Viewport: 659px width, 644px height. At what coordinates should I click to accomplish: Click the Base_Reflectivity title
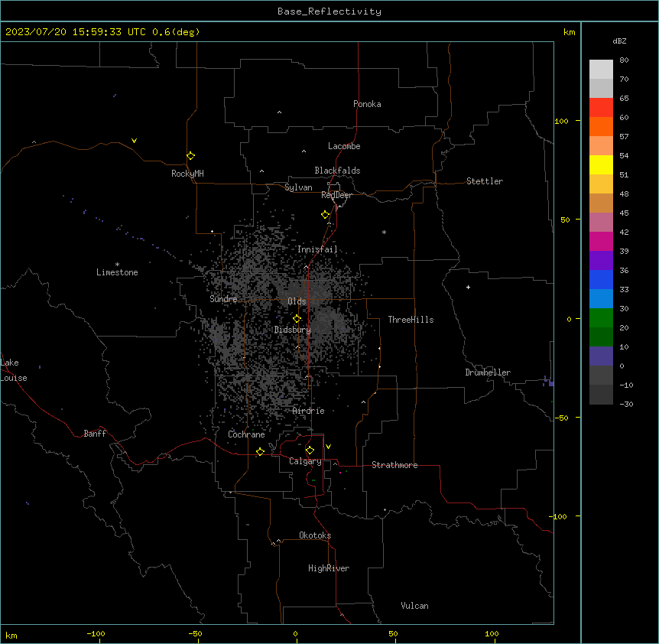[329, 11]
